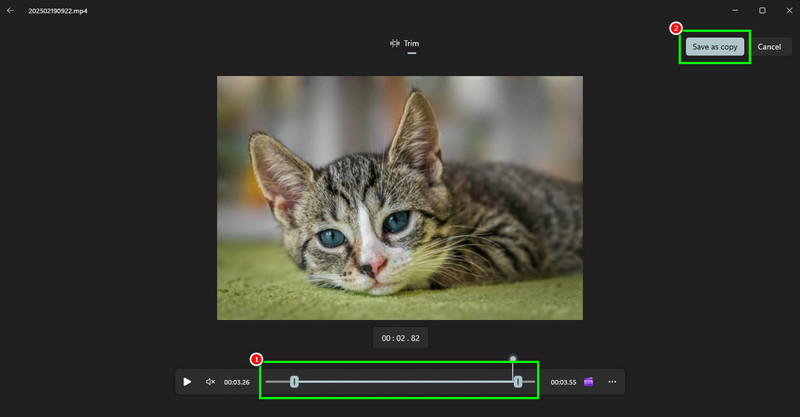Toggle the muted speaker icon
Viewport: 800px width, 417px height.
coord(210,382)
